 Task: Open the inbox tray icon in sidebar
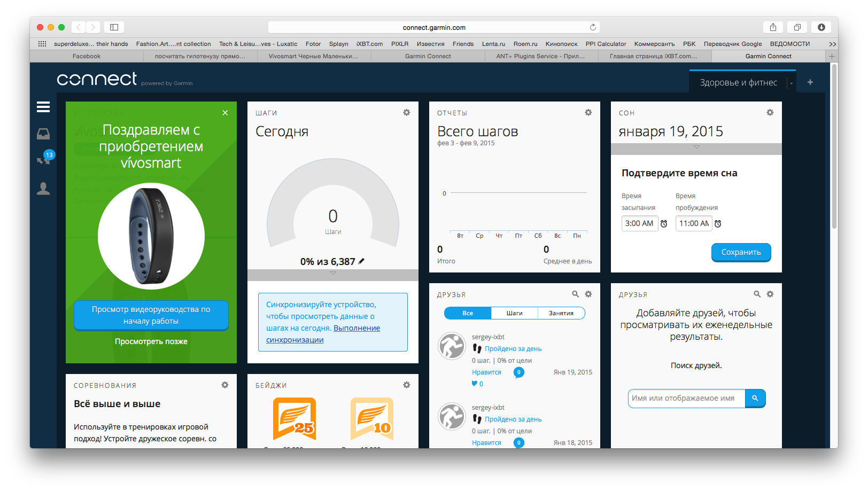[43, 134]
